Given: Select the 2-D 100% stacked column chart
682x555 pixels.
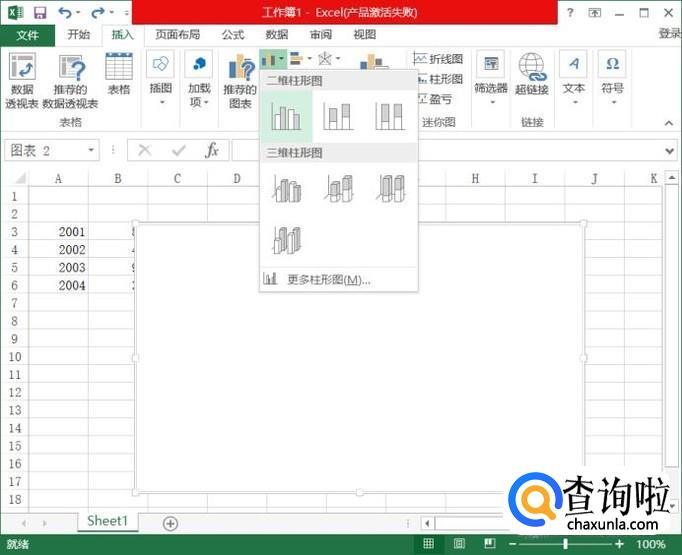Looking at the screenshot, I should (390, 116).
